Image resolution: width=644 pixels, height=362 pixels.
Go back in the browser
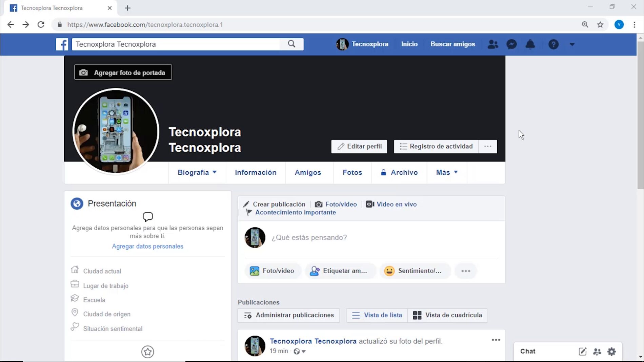[11, 24]
